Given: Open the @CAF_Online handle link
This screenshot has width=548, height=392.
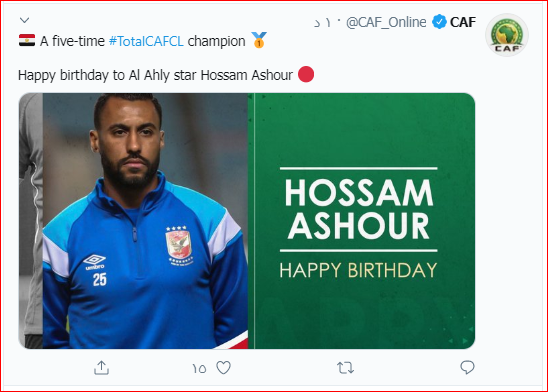Looking at the screenshot, I should tap(386, 22).
